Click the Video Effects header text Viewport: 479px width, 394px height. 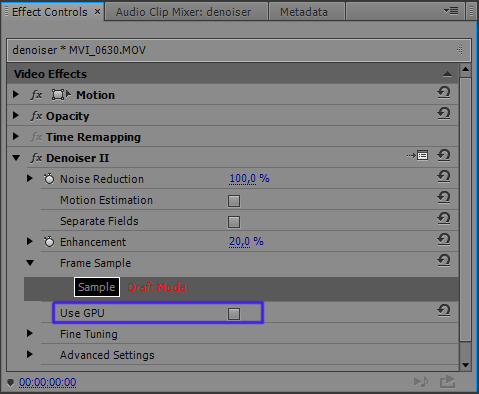[50, 74]
